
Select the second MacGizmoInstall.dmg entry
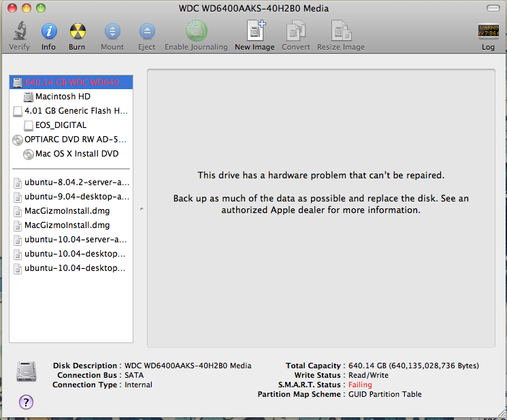point(71,225)
